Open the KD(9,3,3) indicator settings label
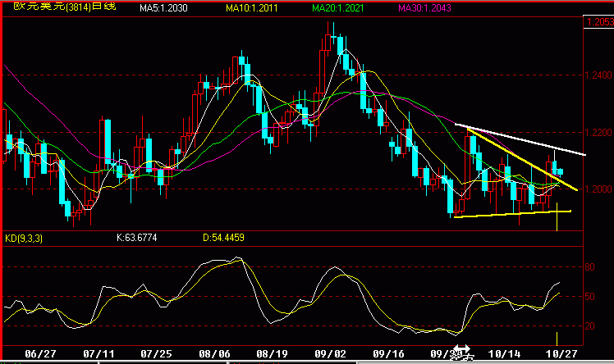The width and height of the screenshot is (614, 364). (24, 238)
